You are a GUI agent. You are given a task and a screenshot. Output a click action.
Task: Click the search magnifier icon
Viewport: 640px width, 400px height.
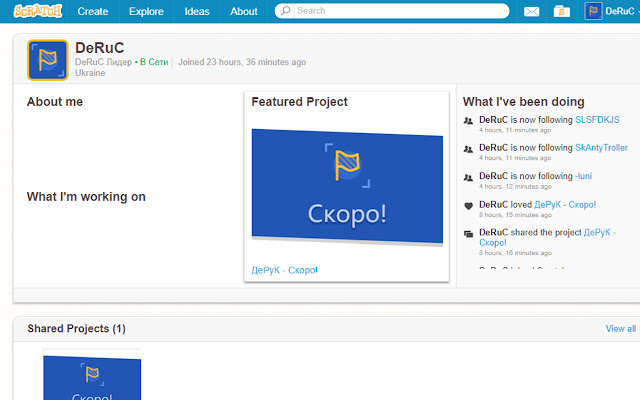click(286, 11)
